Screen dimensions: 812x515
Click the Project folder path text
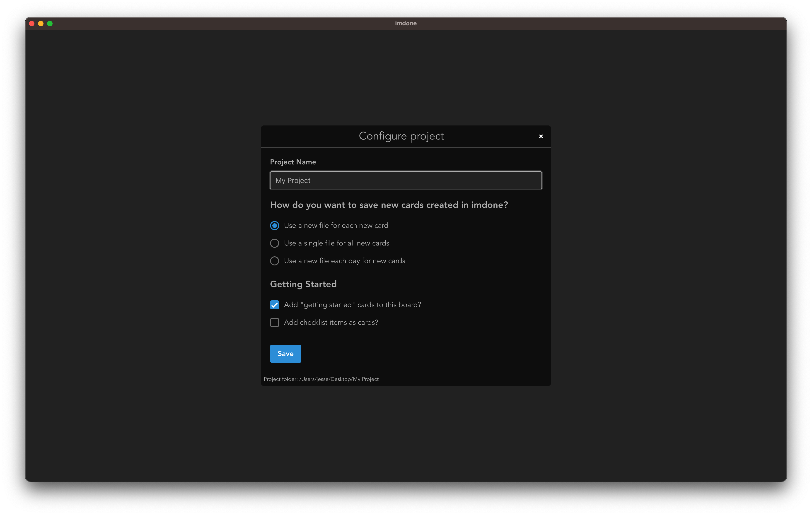[x=321, y=379]
